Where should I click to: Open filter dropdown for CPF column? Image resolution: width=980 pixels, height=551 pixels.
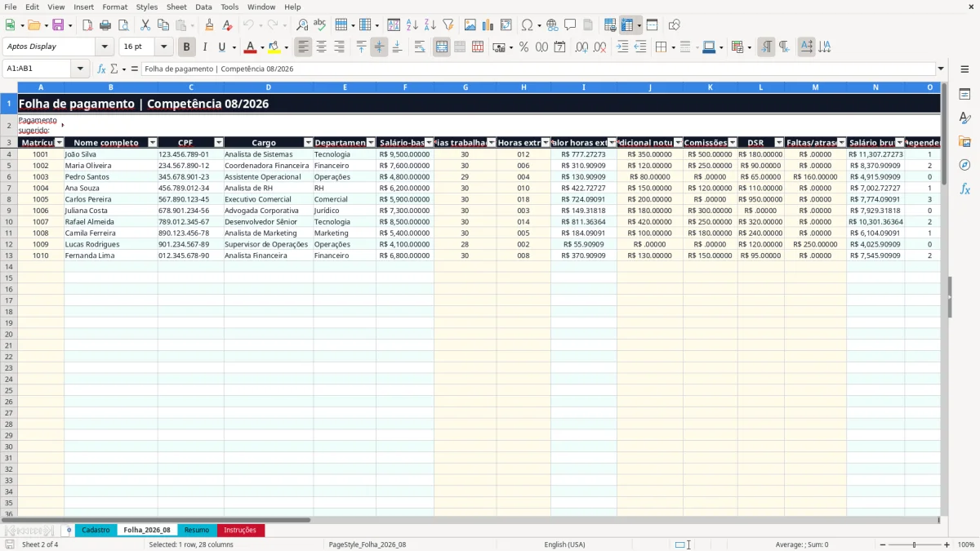pyautogui.click(x=218, y=143)
